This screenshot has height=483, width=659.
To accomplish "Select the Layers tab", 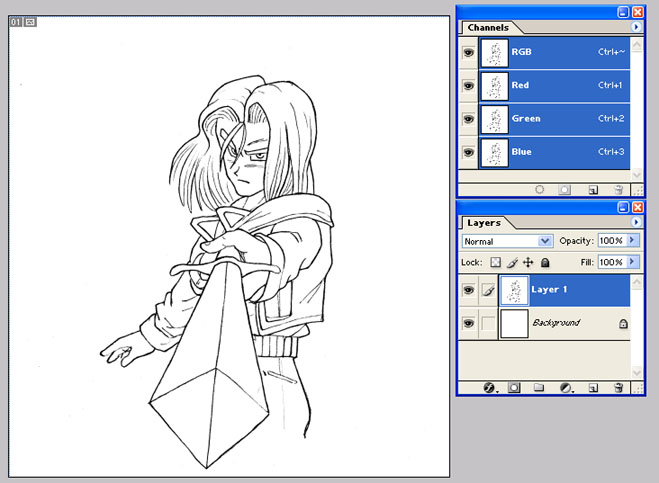I will [483, 223].
